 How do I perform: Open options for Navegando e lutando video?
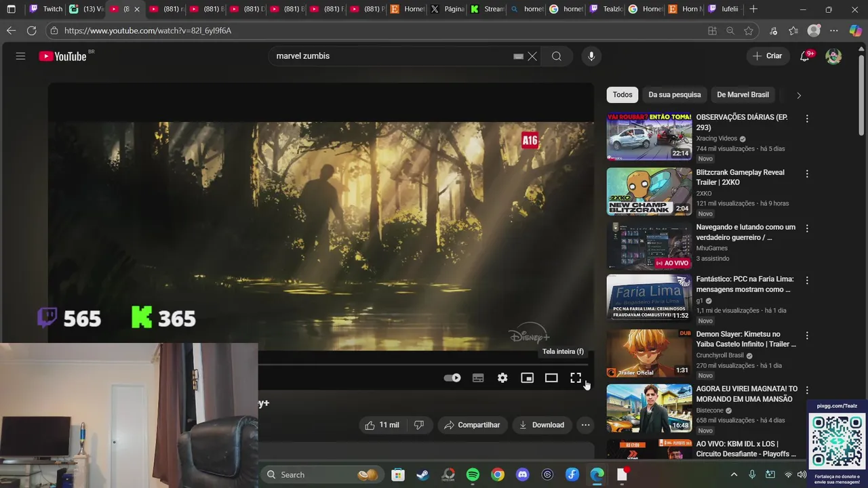point(807,228)
